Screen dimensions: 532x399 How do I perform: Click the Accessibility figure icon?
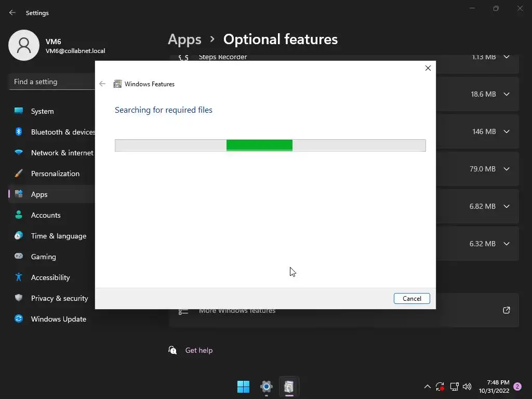(x=19, y=277)
